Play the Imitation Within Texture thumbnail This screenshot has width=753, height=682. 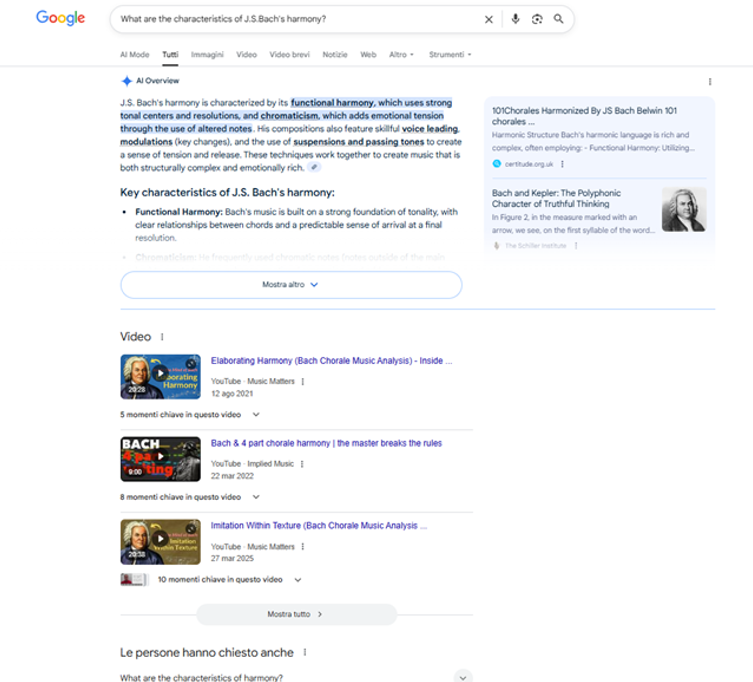pyautogui.click(x=160, y=542)
